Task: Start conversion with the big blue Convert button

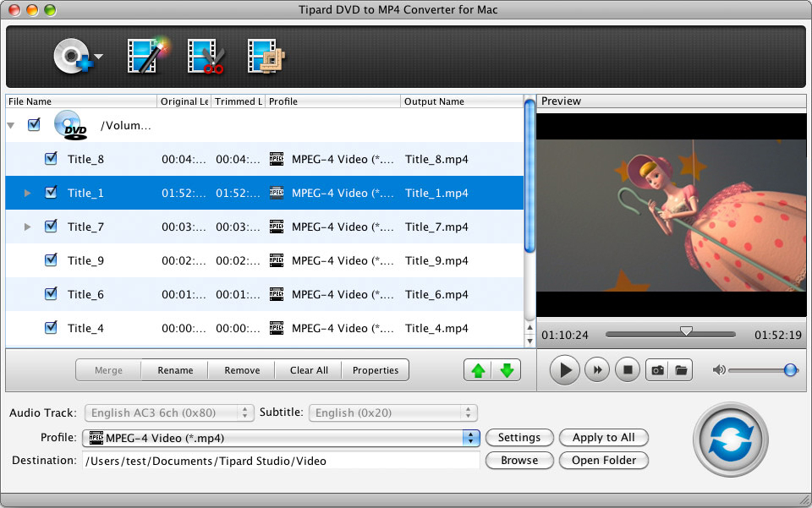Action: pos(731,440)
